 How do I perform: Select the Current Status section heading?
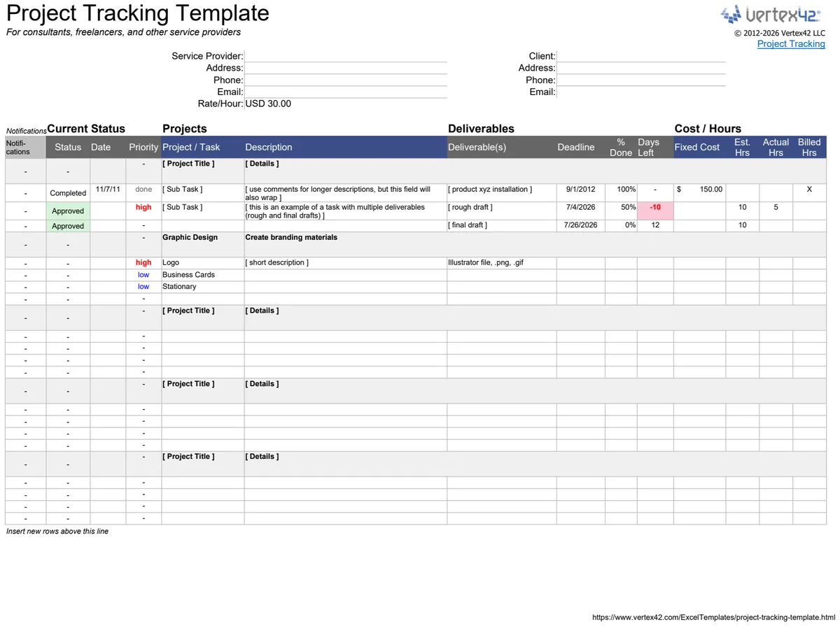pos(86,129)
